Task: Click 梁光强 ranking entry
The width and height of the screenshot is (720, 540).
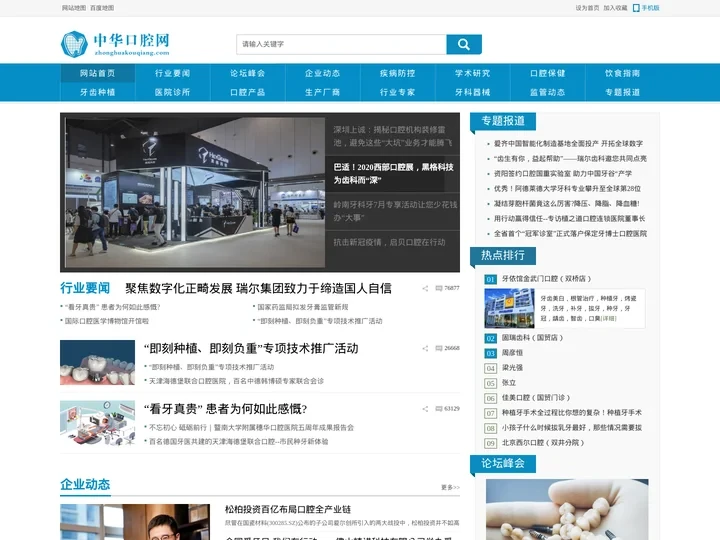Action: (x=512, y=368)
